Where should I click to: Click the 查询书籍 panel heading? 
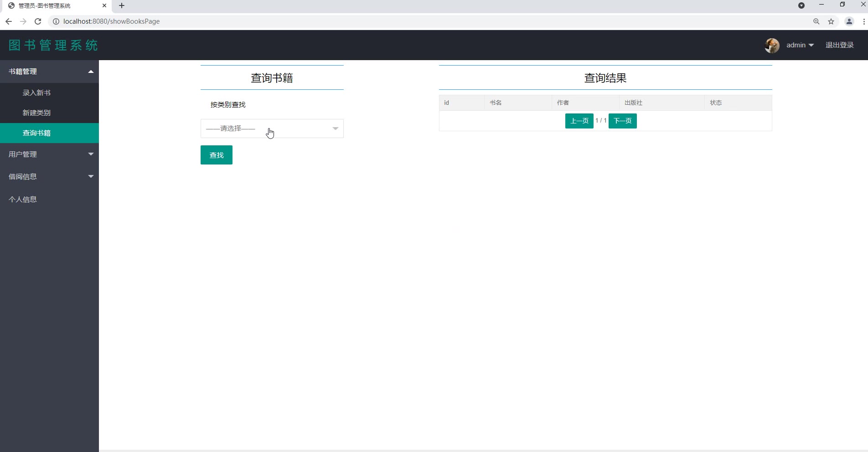coord(272,78)
